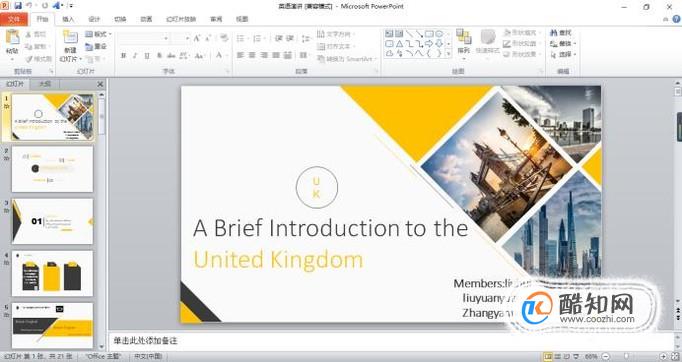Click the Paste clipboard icon
The height and width of the screenshot is (362, 682).
click(x=12, y=38)
